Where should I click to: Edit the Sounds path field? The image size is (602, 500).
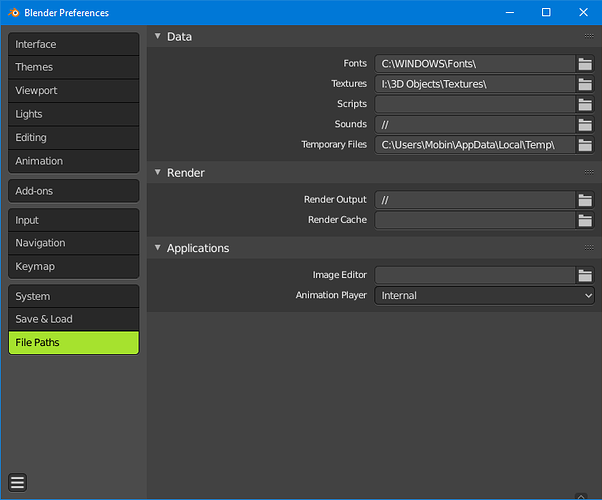(x=475, y=124)
